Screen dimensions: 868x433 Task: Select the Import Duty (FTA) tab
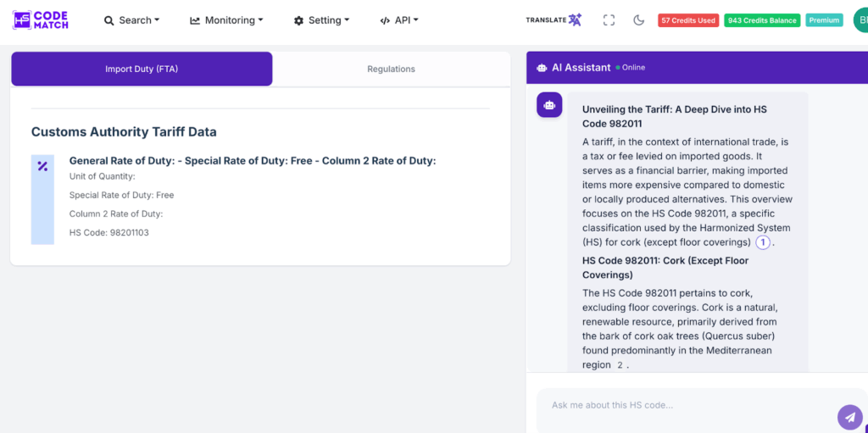(x=142, y=69)
